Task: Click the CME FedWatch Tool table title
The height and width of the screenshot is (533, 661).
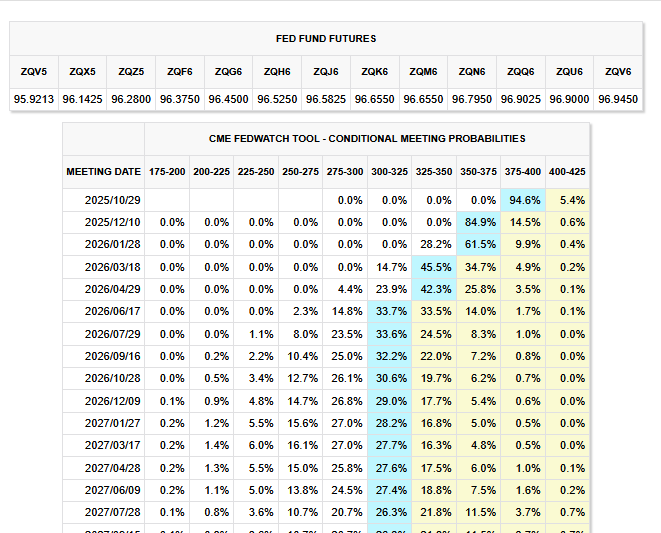Action: coord(367,139)
